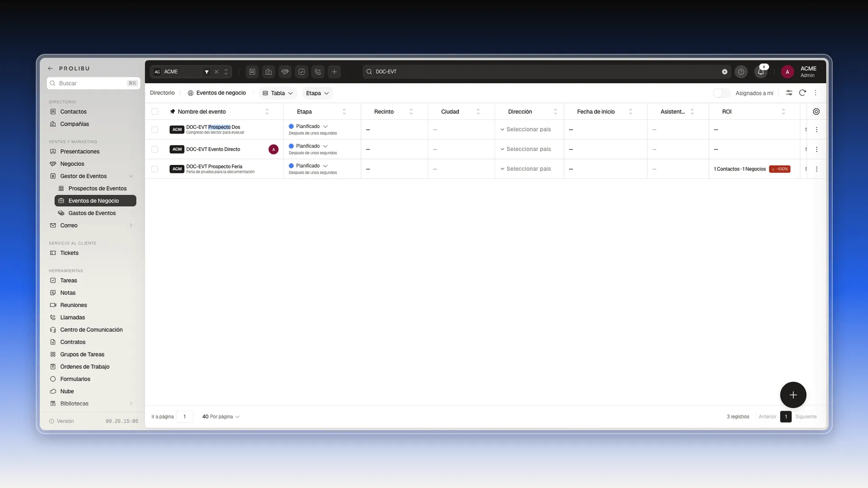
Task: Collapse the Gestor de Eventos section
Action: [x=131, y=176]
